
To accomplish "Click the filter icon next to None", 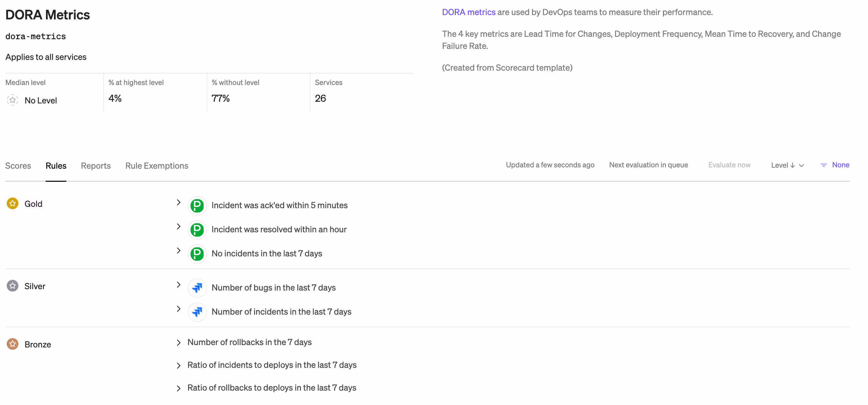I will (x=823, y=165).
